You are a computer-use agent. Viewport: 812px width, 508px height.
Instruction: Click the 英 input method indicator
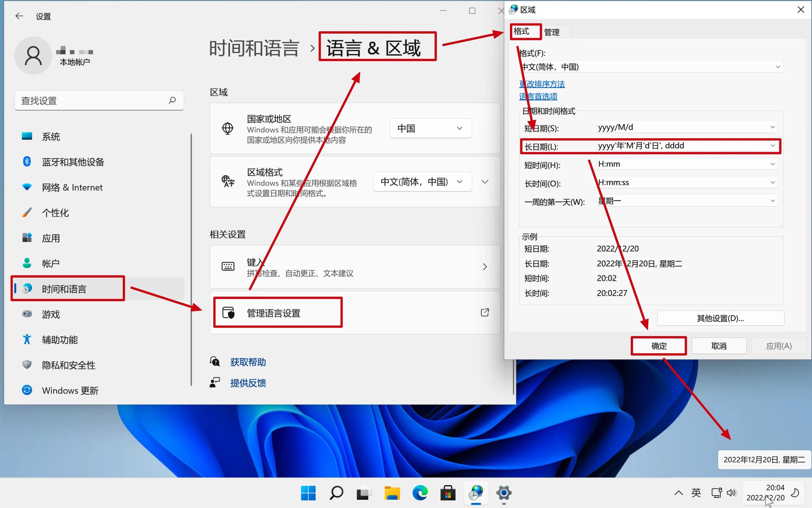[696, 493]
